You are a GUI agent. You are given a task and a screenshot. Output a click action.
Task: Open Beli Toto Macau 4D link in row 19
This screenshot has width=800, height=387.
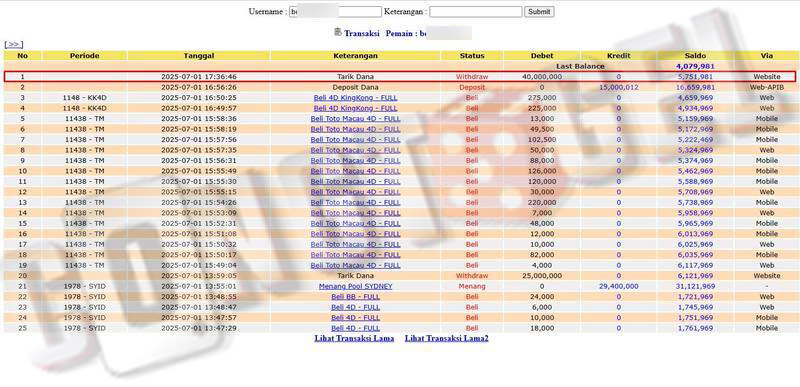click(356, 265)
